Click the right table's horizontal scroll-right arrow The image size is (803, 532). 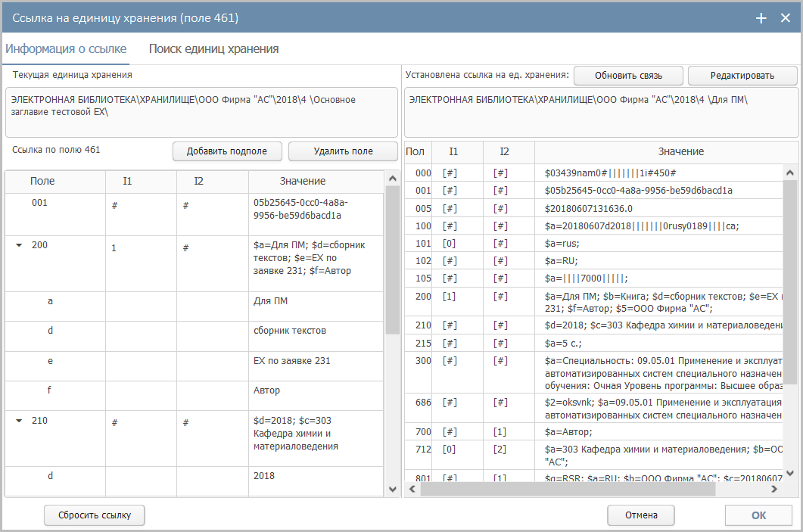pos(774,490)
